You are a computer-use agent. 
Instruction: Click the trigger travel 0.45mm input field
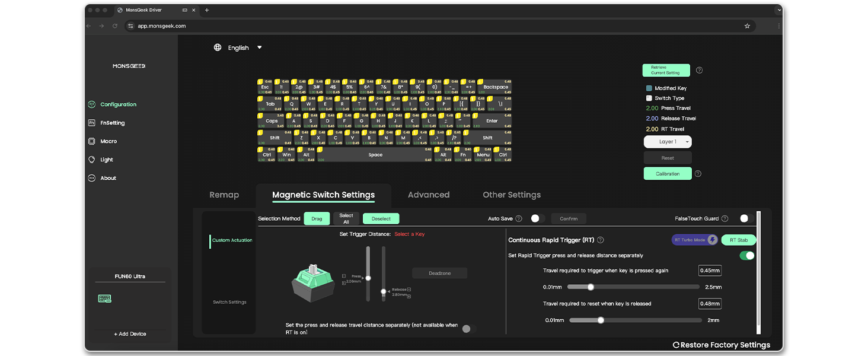pyautogui.click(x=709, y=271)
